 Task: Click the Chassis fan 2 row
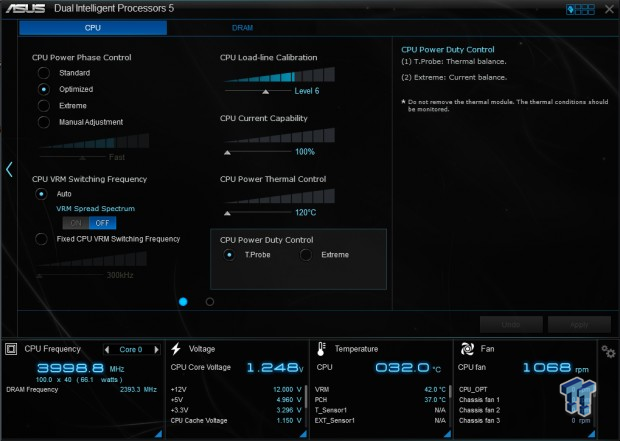[x=524, y=410]
